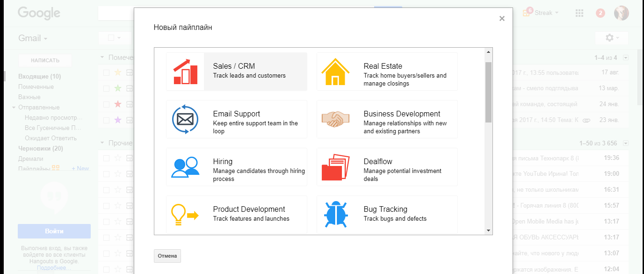Close the Новый пайплайн dialog

tap(502, 19)
